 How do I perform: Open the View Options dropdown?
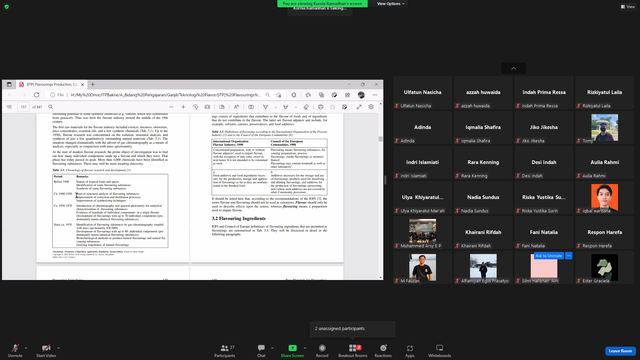391,4
